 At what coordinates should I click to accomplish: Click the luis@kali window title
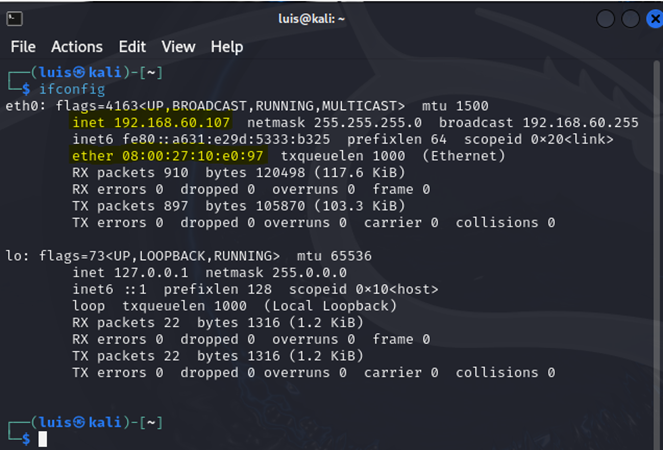pos(312,19)
